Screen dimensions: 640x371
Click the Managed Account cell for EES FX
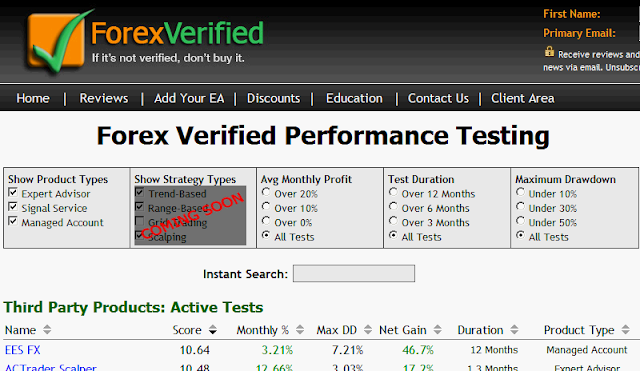coord(587,350)
